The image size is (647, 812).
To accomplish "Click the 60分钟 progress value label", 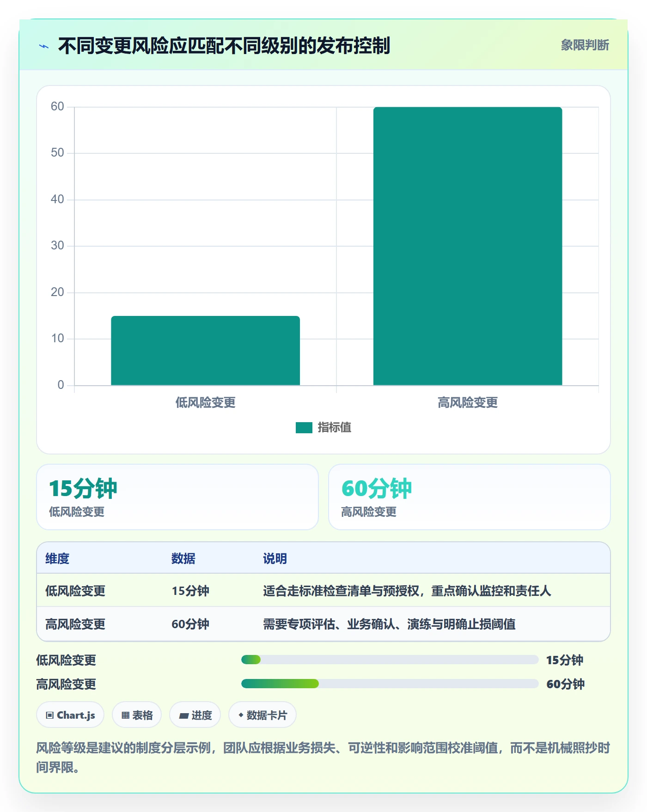I will point(566,684).
